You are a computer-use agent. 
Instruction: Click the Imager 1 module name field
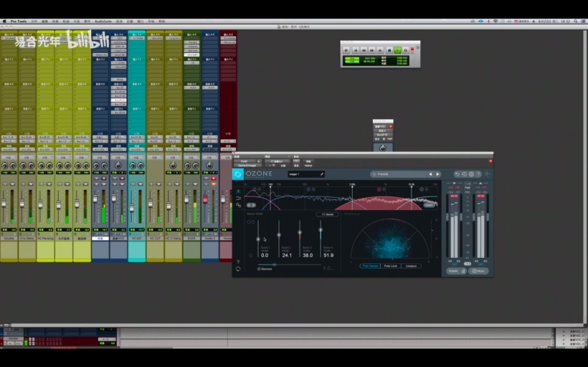tap(306, 174)
